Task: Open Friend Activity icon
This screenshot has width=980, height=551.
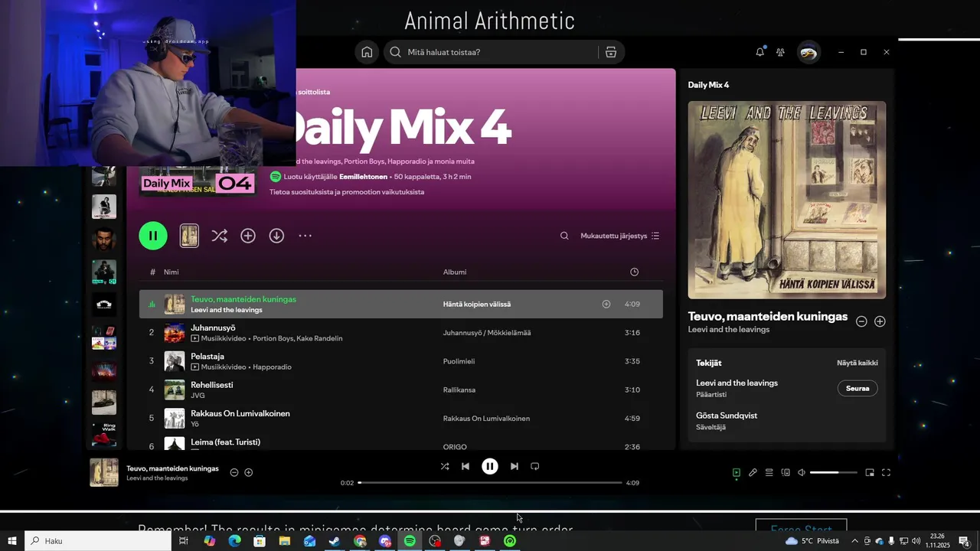Action: [x=780, y=52]
